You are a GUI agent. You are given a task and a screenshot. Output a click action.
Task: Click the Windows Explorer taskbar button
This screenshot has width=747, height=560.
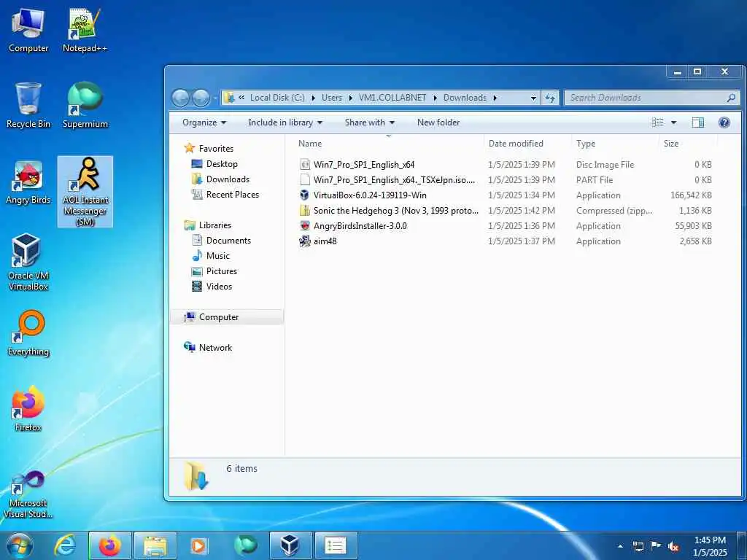(x=155, y=545)
